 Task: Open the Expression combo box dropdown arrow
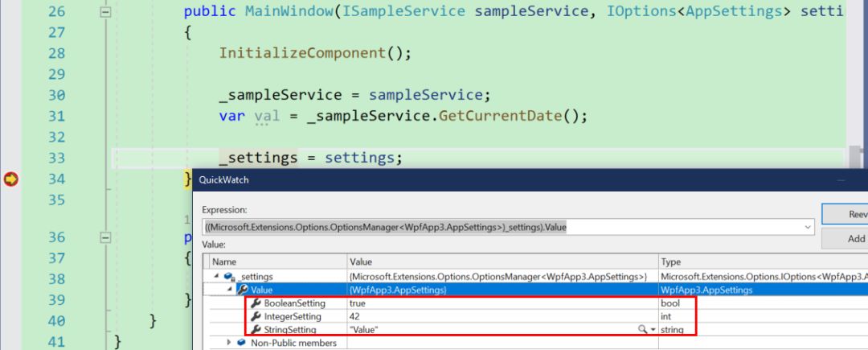[x=807, y=227]
